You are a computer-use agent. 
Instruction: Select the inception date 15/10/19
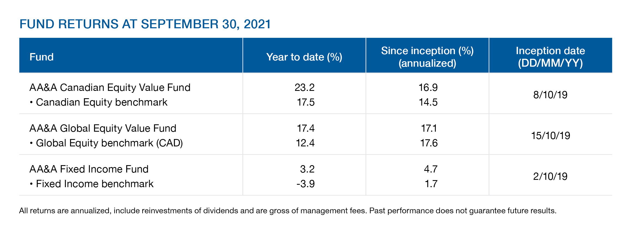[550, 136]
